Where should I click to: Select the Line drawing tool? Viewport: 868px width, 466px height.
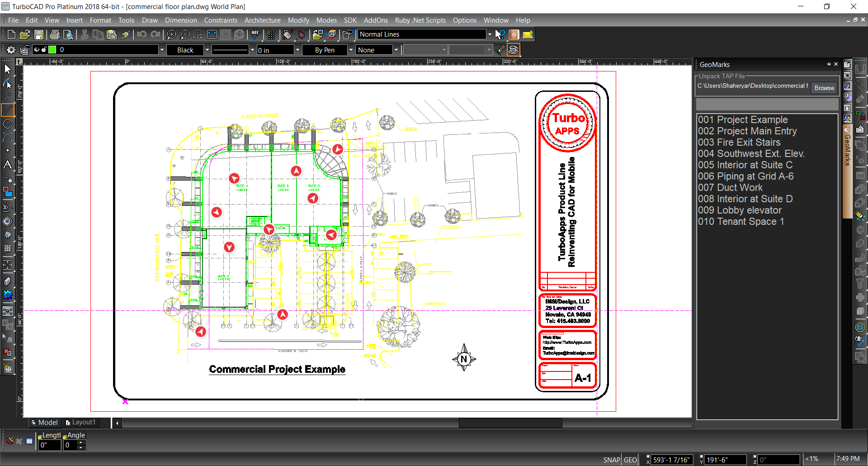pos(8,110)
